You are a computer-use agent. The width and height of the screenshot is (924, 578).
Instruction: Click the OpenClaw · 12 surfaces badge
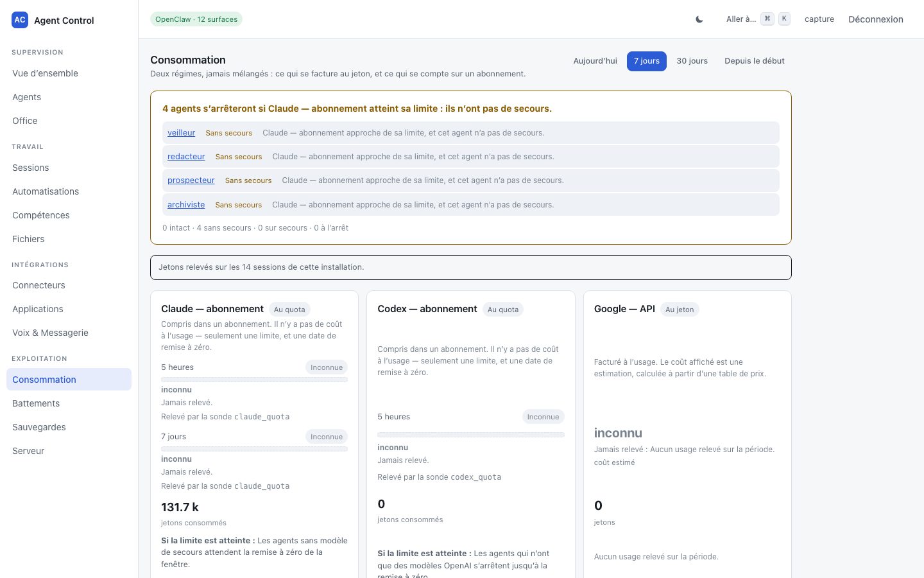coord(196,19)
